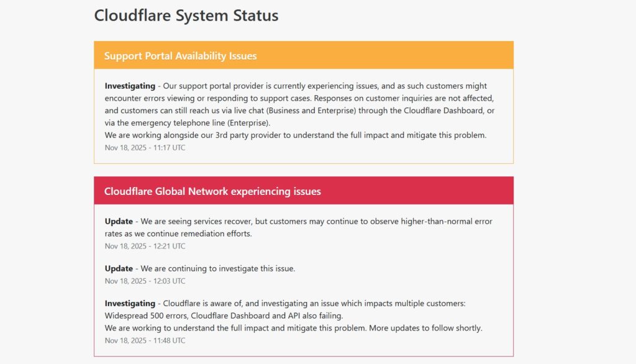Click the Nov 18, 2025 - 12:03 UTC timestamp
Viewport: 636px width, 364px height.
tap(145, 281)
